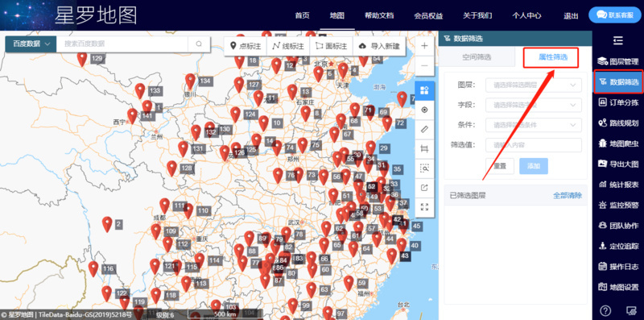Viewport: 644px width, 320px height.
Task: Click the 重置 reset button
Action: tap(499, 166)
